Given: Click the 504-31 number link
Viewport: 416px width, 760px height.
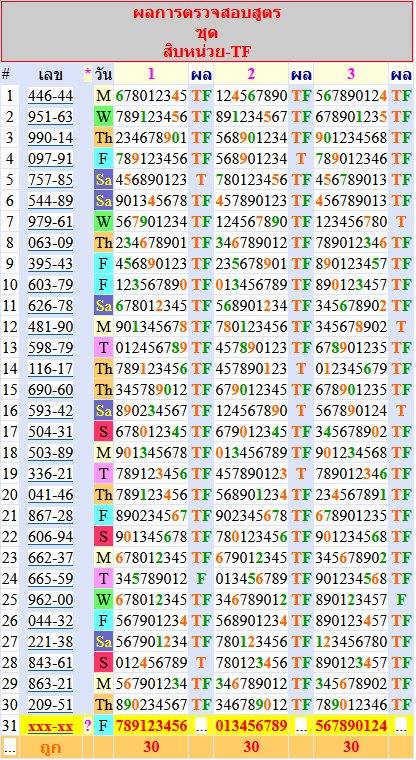Looking at the screenshot, I should [50, 432].
